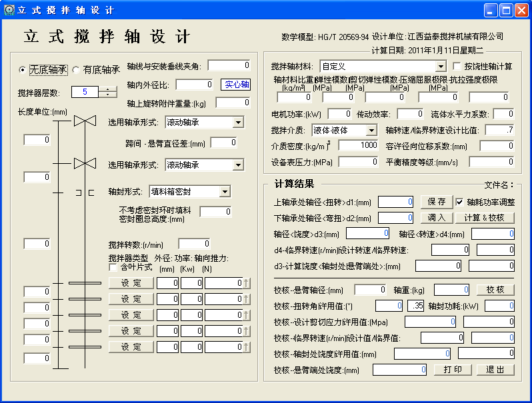
Task: Select the 有底轴承 radio button
Action: tap(76, 69)
